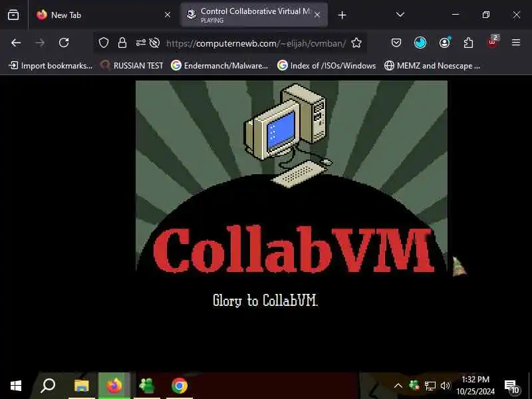532x399 pixels.
Task: Open the network status tray icon
Action: click(430, 386)
